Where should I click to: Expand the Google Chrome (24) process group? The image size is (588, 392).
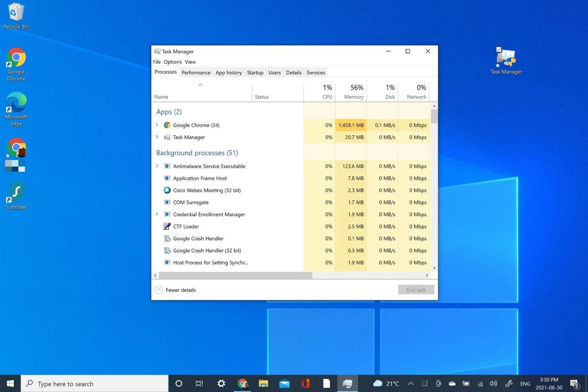pyautogui.click(x=157, y=125)
